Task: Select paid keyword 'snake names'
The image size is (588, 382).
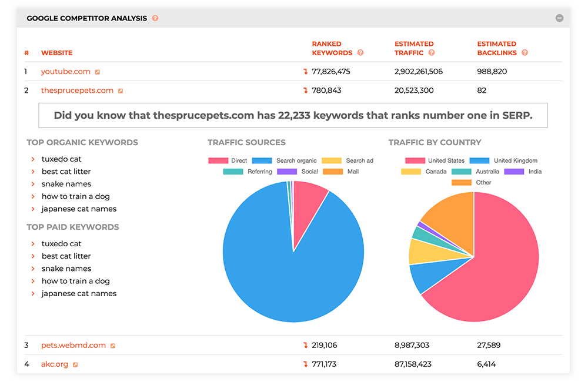Action: tap(66, 269)
